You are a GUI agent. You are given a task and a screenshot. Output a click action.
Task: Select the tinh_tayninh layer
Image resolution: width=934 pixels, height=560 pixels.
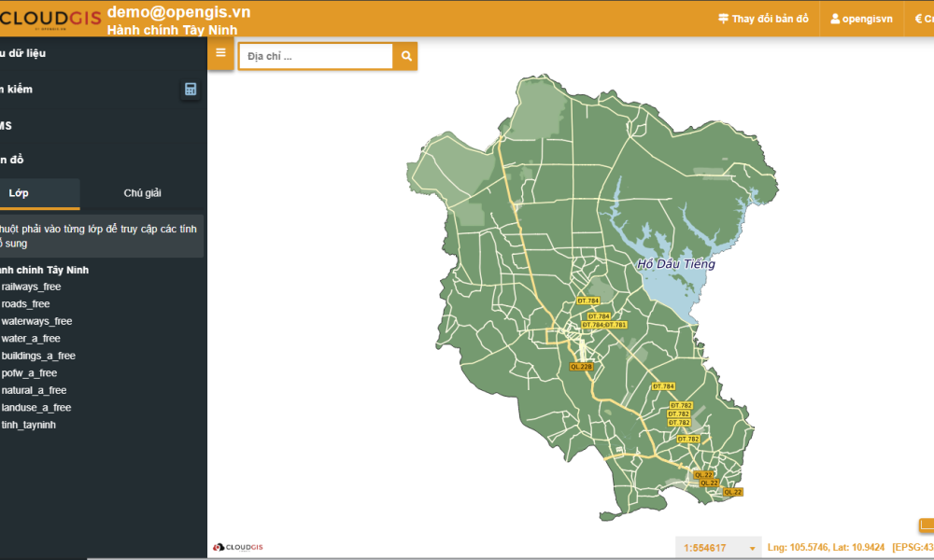click(29, 425)
